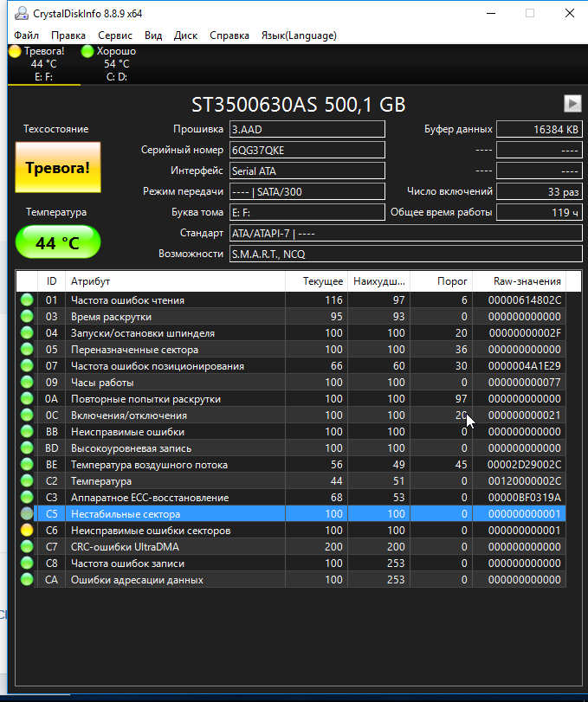Click the Возможности field S.M.A.R.T., NCQ

coord(406,254)
